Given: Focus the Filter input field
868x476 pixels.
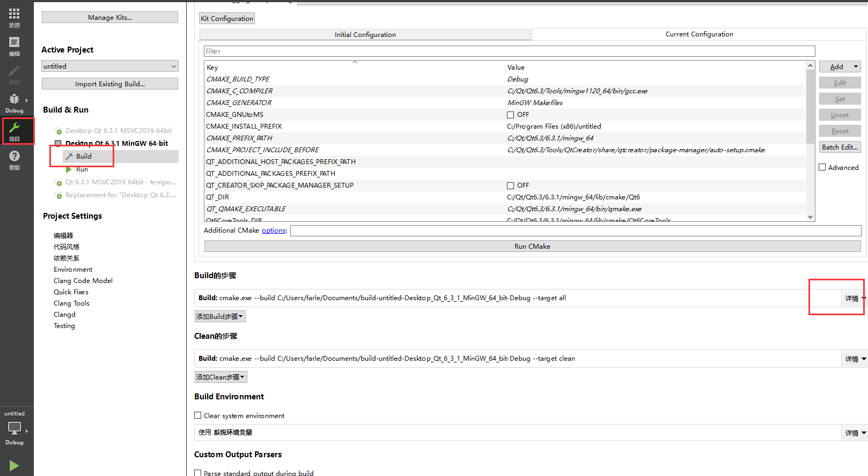Looking at the screenshot, I should tap(509, 51).
